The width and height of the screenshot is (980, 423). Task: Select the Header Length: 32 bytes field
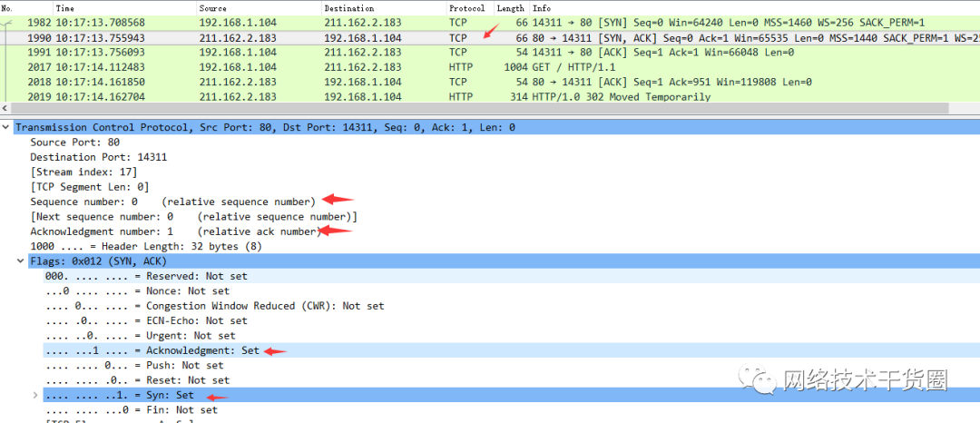146,246
